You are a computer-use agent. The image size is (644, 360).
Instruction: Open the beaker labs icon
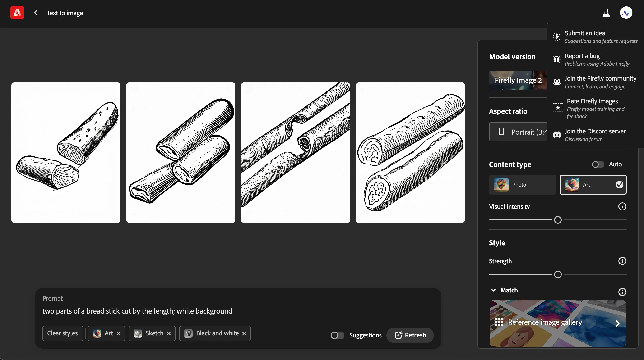pyautogui.click(x=606, y=13)
